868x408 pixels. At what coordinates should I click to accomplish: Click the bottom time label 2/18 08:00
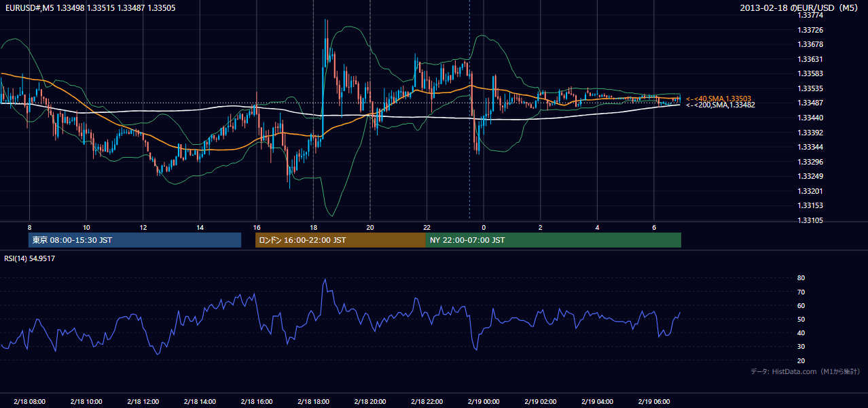[29, 402]
